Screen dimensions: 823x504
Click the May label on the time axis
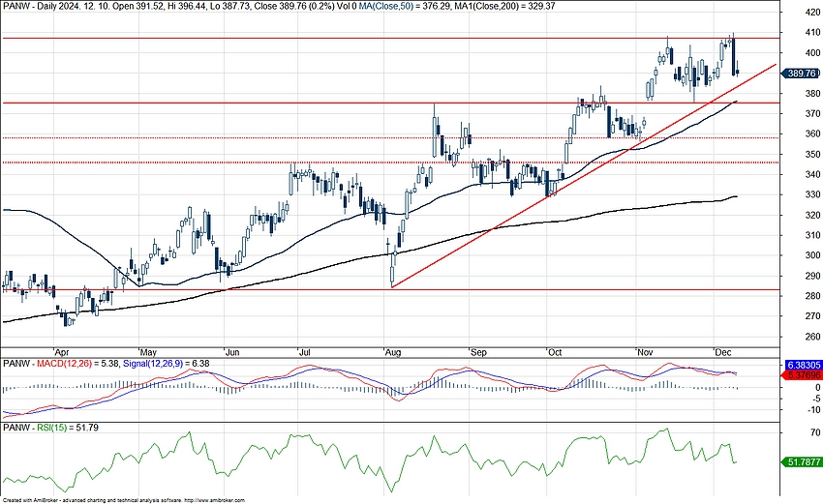click(x=148, y=352)
